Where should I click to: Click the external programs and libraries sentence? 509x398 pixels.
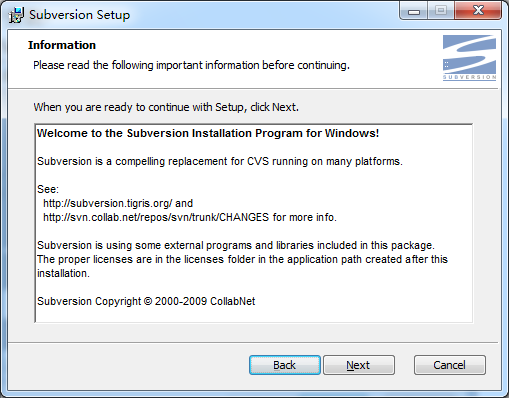(x=236, y=245)
